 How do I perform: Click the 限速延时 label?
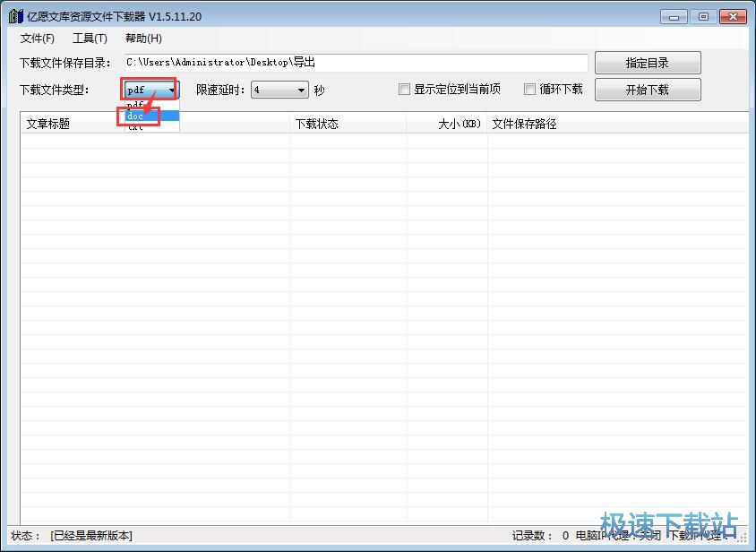click(221, 90)
